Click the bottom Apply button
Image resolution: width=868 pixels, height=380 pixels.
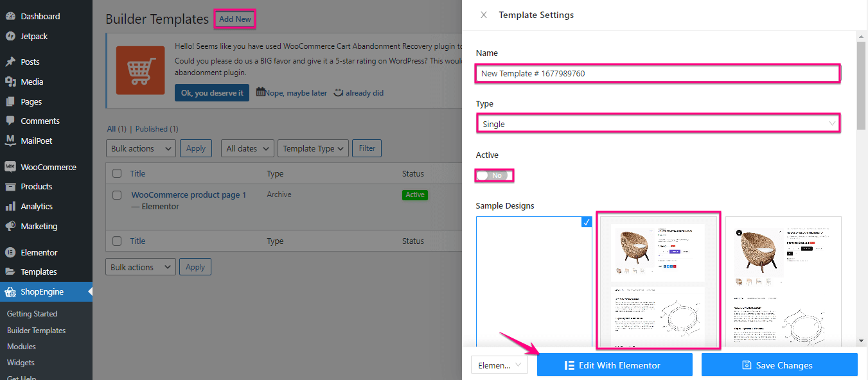(x=195, y=267)
